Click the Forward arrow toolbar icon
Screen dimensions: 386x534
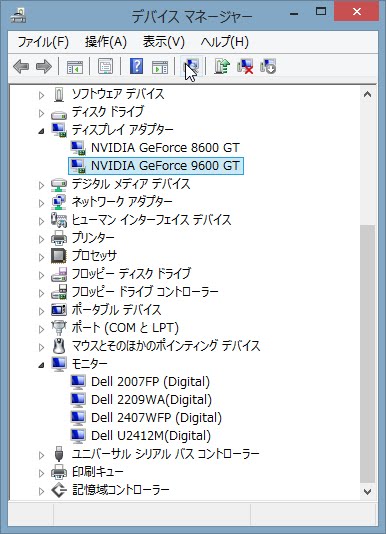(44, 66)
